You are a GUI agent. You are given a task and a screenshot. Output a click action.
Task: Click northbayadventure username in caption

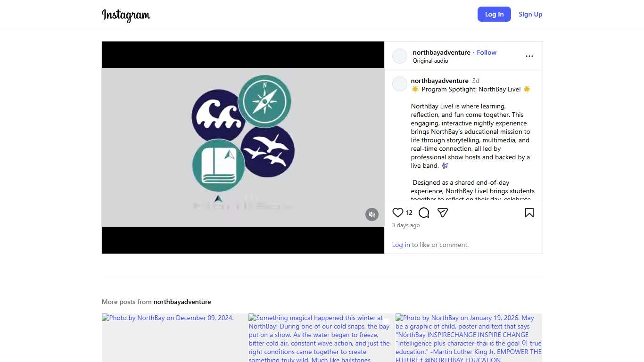439,81
